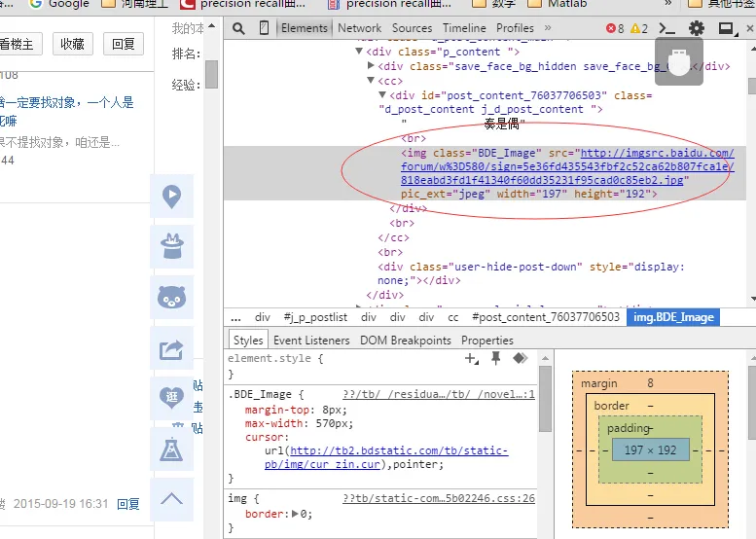Toggle device mode phone icon

tap(264, 28)
